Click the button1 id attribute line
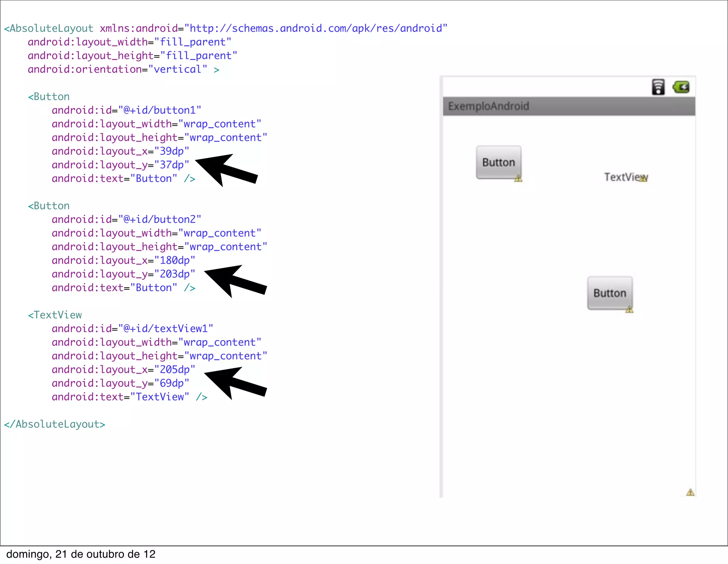Image resolution: width=728 pixels, height=564 pixels. (126, 110)
